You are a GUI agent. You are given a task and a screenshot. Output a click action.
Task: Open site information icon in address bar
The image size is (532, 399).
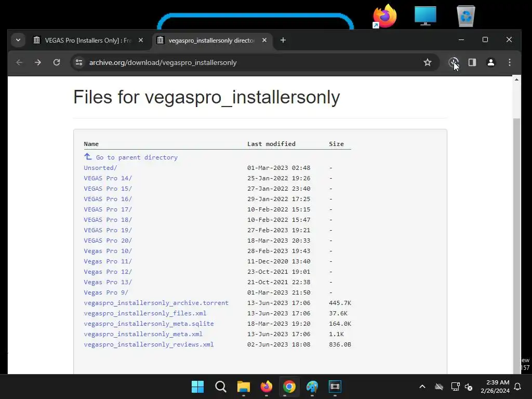click(x=79, y=62)
